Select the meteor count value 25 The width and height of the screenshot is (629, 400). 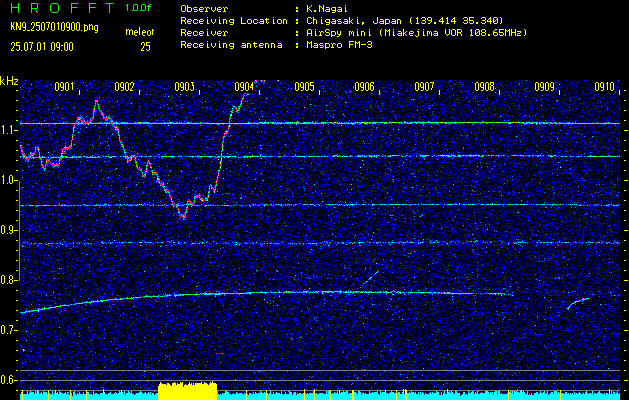click(146, 47)
